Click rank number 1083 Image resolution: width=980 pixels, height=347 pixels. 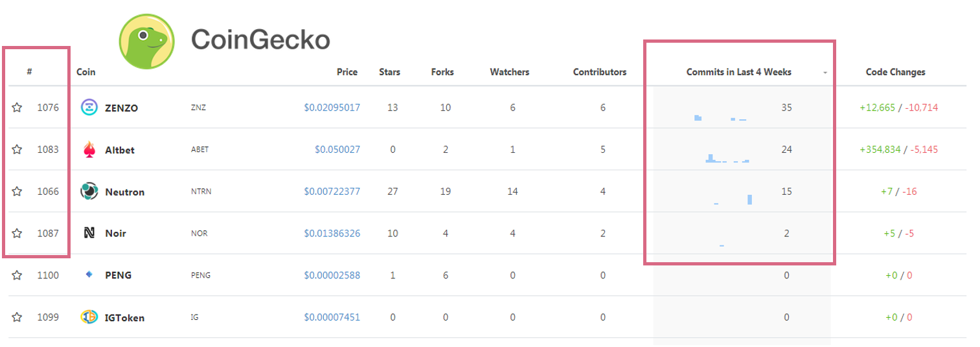(48, 150)
